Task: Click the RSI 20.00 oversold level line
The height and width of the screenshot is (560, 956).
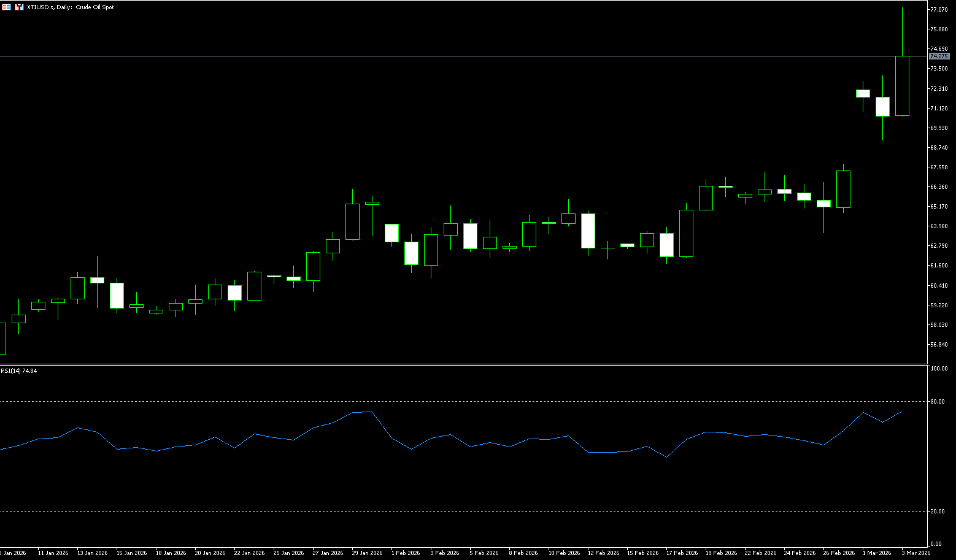Action: pyautogui.click(x=430, y=511)
